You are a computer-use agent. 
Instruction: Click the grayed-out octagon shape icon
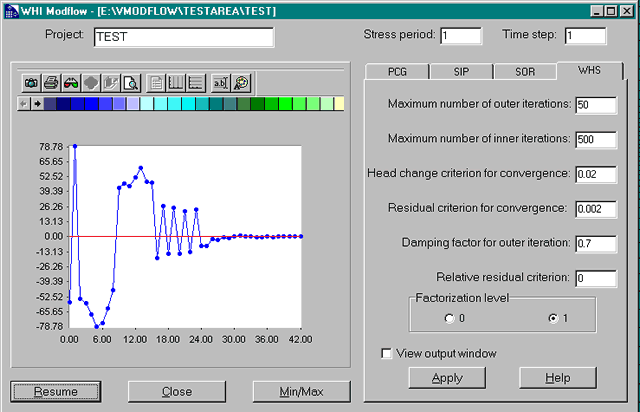(91, 83)
